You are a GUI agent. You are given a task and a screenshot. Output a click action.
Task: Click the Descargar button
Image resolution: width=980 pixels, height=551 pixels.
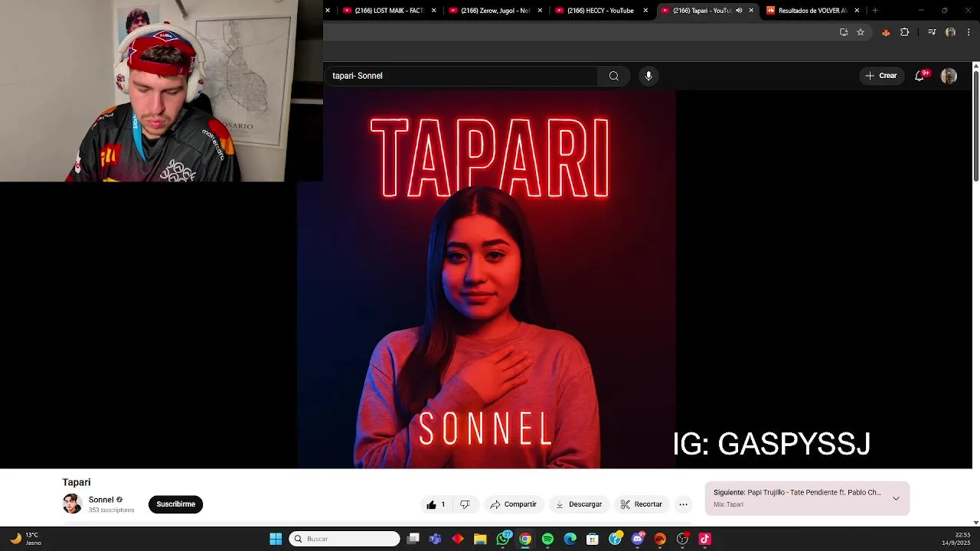579,504
